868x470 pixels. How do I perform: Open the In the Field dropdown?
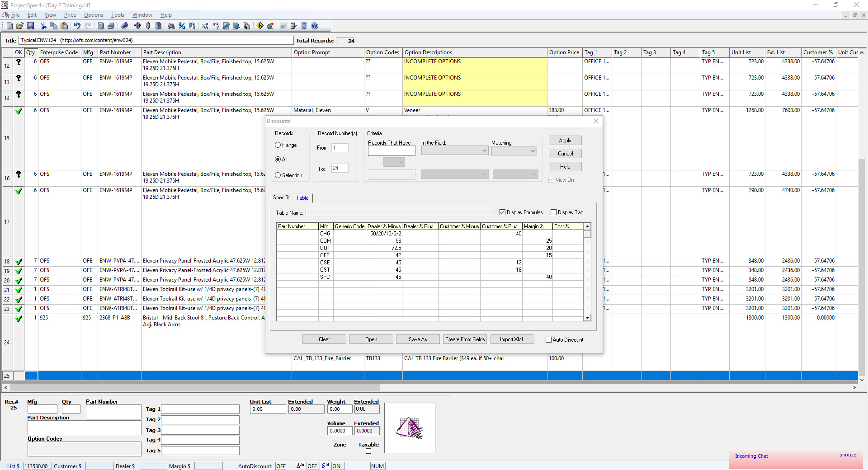click(x=455, y=150)
